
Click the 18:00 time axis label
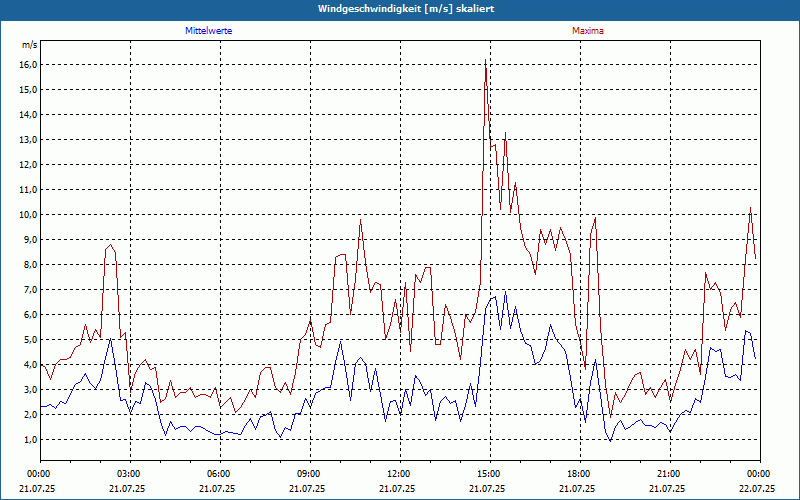tap(580, 474)
